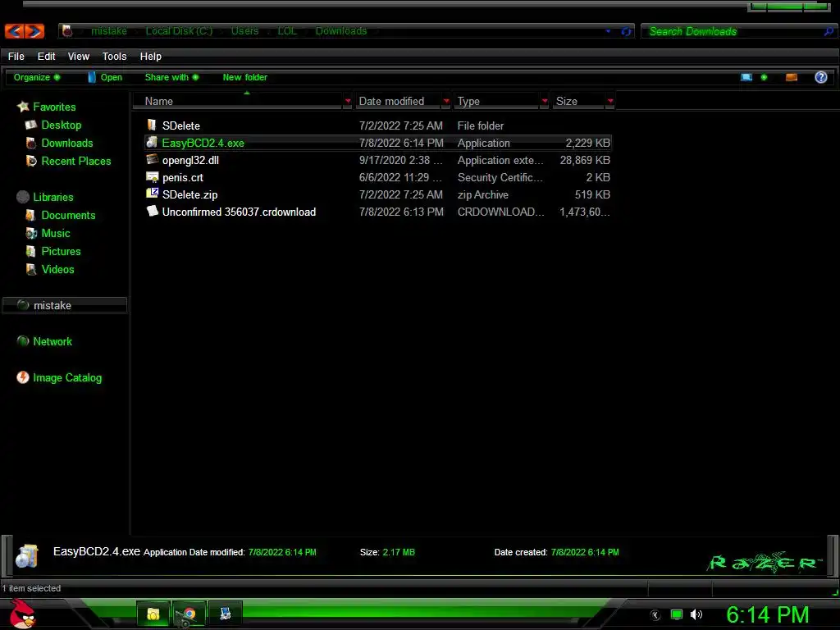Go back with the left arrow button
Screen dimensions: 840x630
pos(15,31)
